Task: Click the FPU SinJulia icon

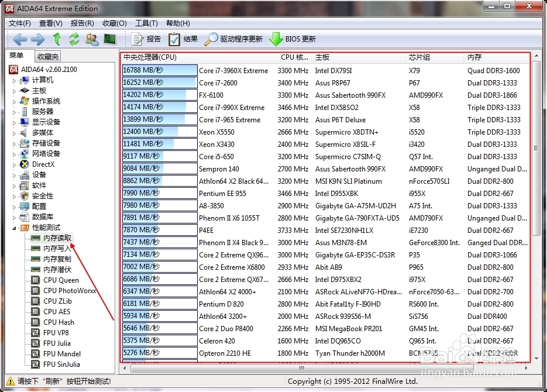Action: pos(36,364)
